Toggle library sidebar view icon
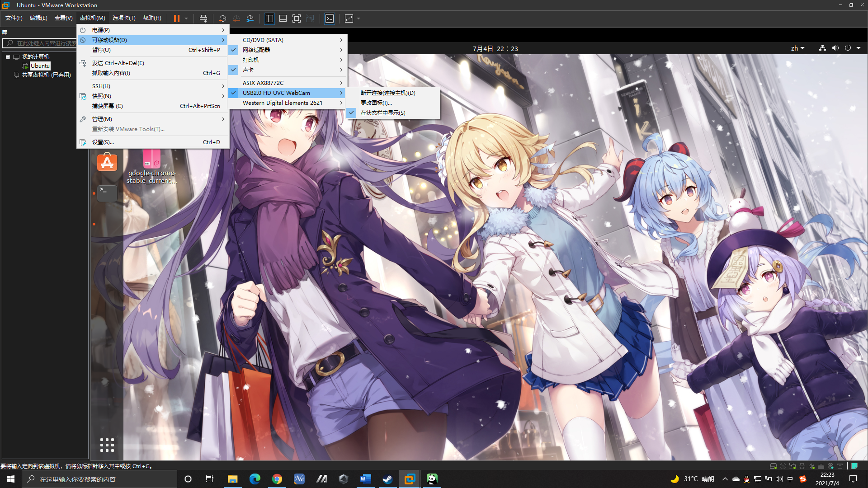 [269, 19]
